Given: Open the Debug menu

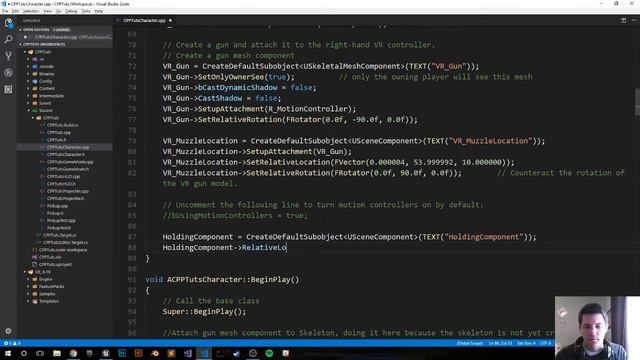Looking at the screenshot, I should 71,11.
